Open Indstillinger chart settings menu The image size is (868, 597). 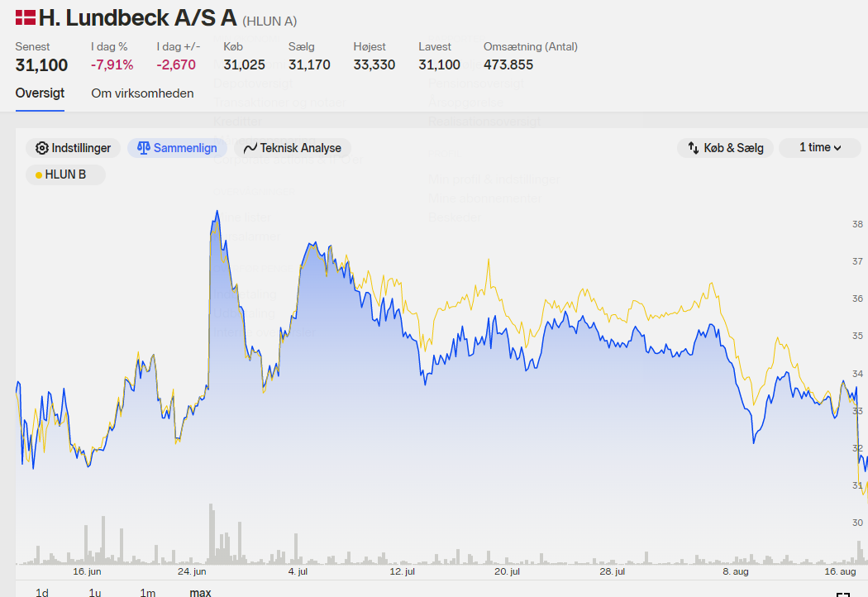point(73,148)
